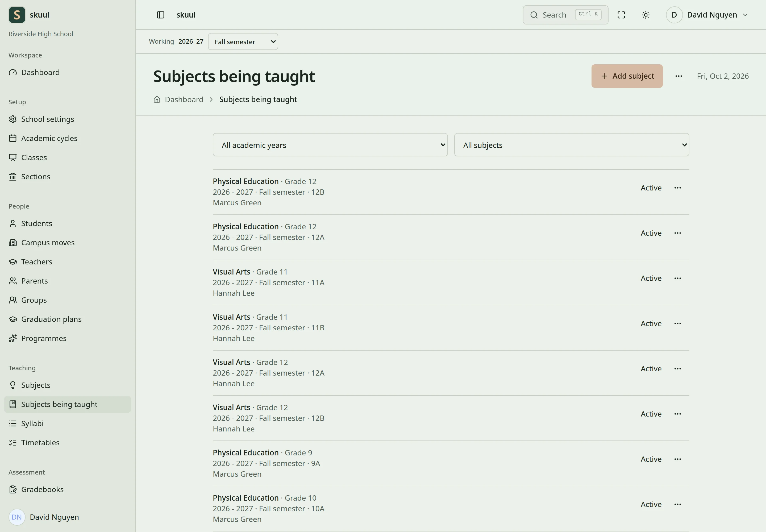Toggle the sidebar panel icon
Image resolution: width=766 pixels, height=532 pixels.
coord(160,15)
